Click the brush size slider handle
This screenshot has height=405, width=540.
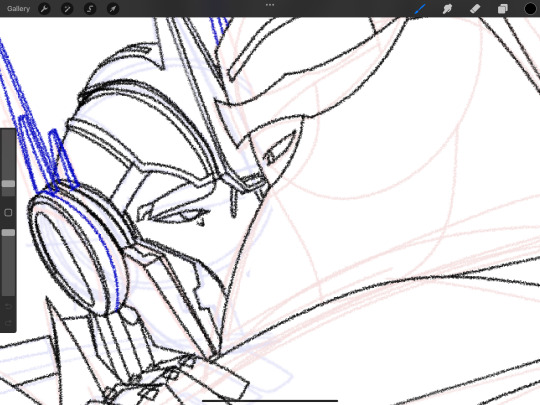coord(8,184)
